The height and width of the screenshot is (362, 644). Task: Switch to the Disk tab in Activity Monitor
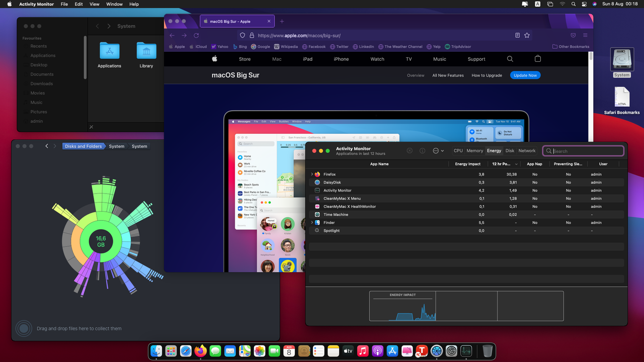tap(510, 151)
